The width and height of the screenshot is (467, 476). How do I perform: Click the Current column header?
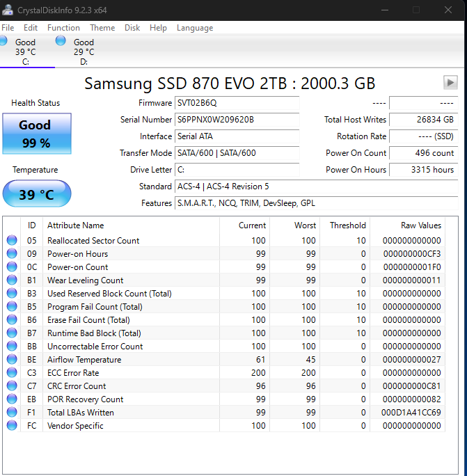pos(245,225)
